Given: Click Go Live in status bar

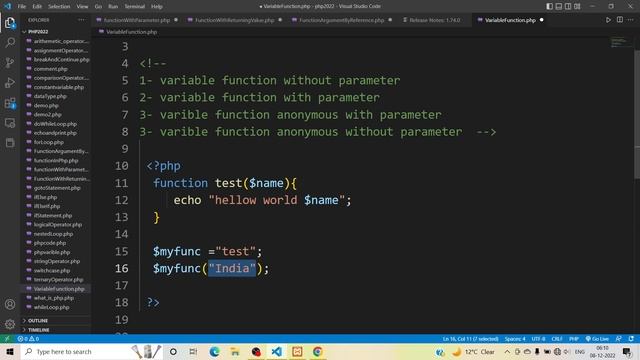Looking at the screenshot, I should pos(597,339).
